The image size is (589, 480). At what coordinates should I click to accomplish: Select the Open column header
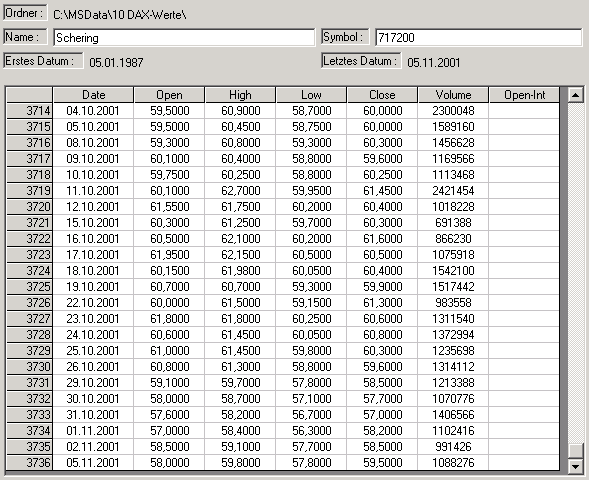(x=169, y=95)
